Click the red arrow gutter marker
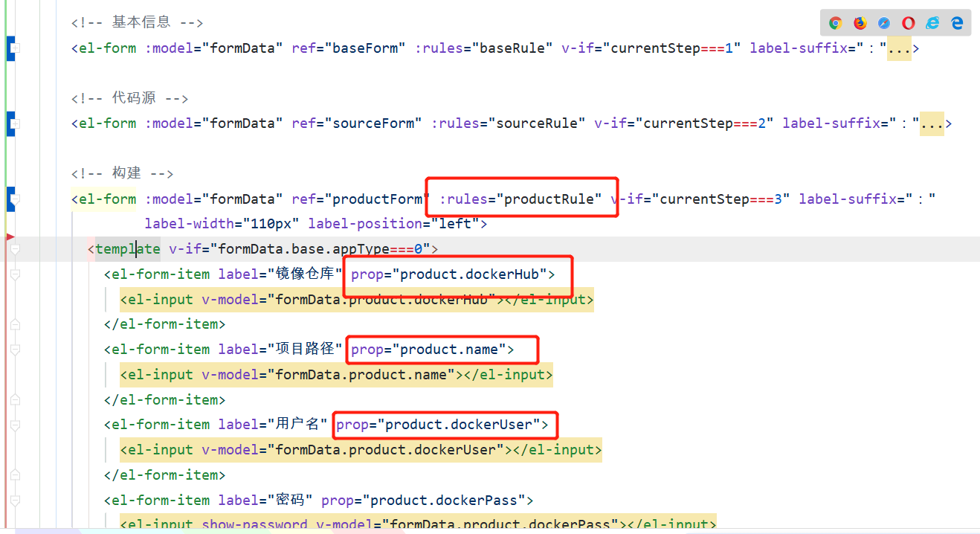The width and height of the screenshot is (980, 534). click(10, 237)
